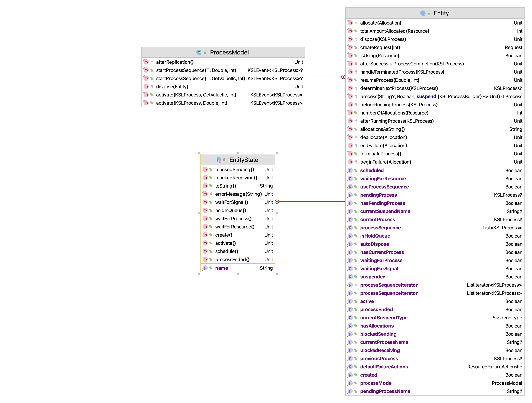Click the visibility icon of createRequest(Int)

[356, 47]
